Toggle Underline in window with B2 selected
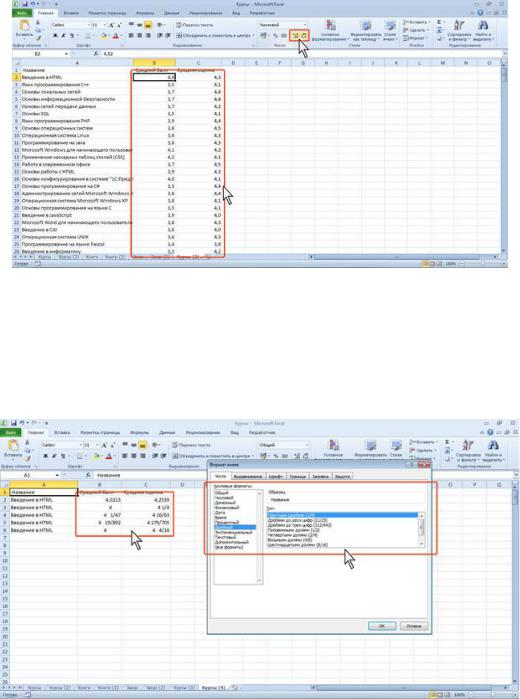Image resolution: width=520 pixels, height=699 pixels. point(71,36)
